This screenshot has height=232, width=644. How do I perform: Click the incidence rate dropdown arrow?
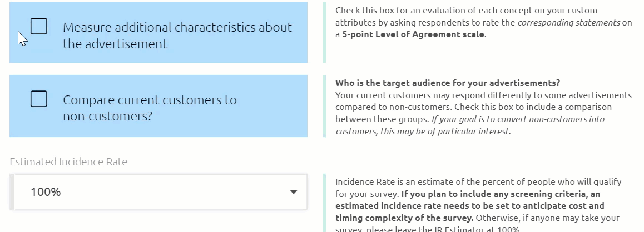(293, 192)
